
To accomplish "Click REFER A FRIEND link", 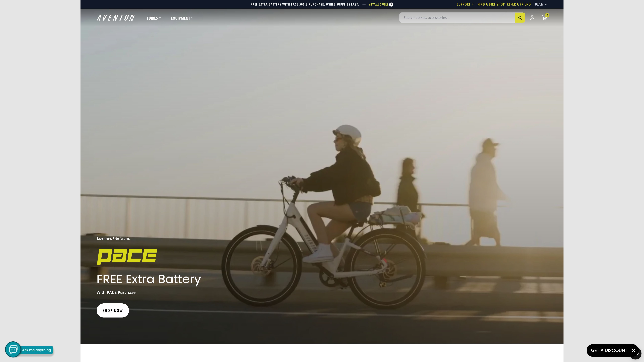I will (x=518, y=4).
